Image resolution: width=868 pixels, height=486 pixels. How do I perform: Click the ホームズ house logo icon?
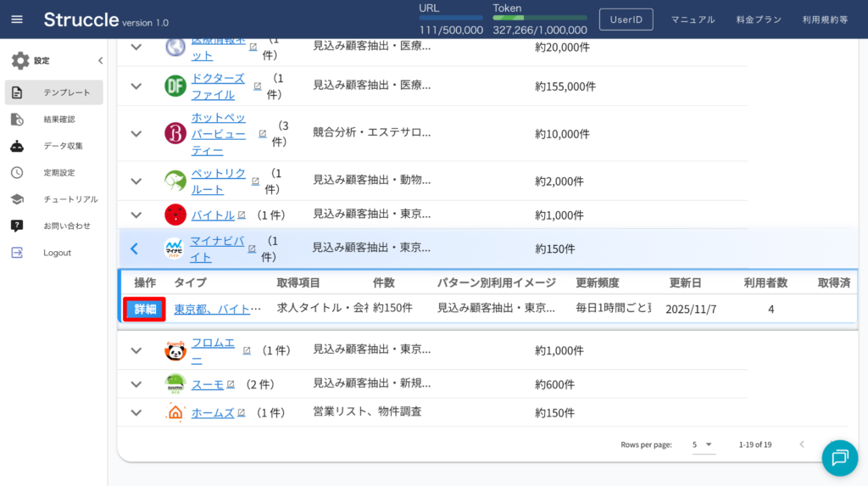175,413
